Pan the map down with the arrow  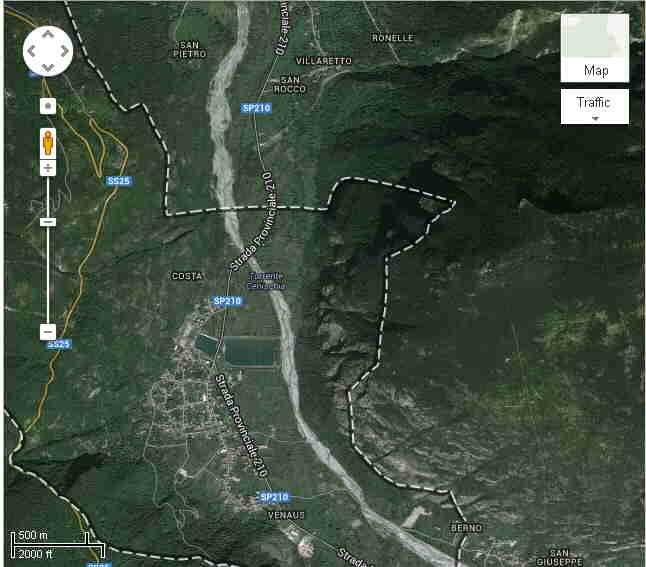[48, 66]
